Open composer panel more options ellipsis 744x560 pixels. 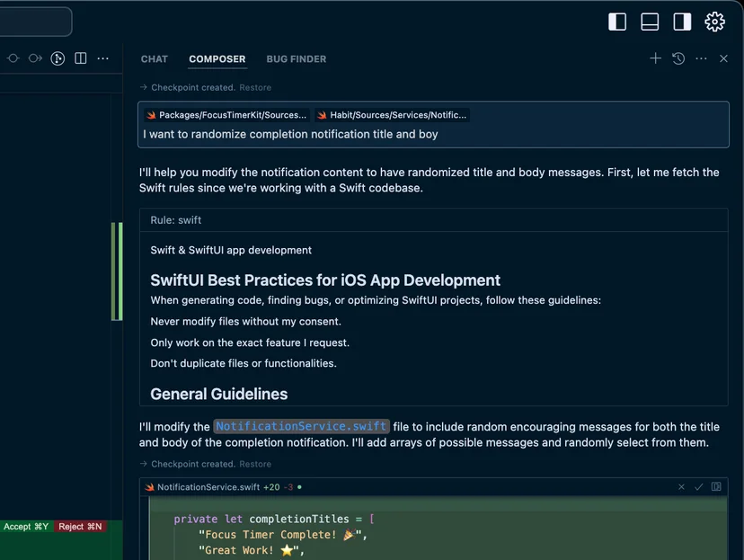point(701,58)
